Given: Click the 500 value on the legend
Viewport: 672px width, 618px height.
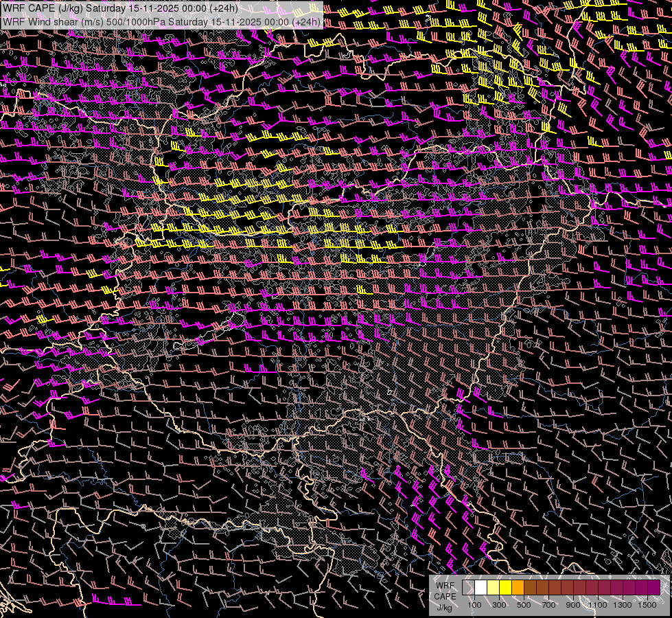Looking at the screenshot, I should pyautogui.click(x=524, y=605).
